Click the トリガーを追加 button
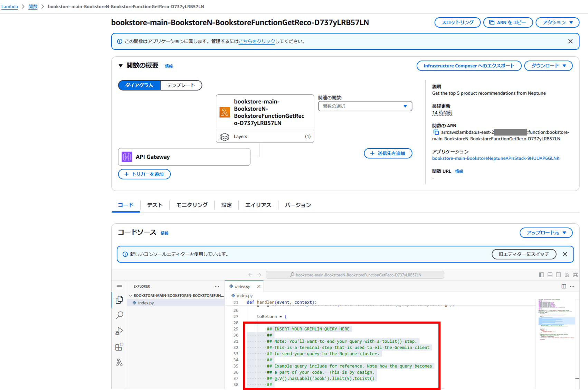Viewport: 588px width, 390px height. click(x=144, y=174)
